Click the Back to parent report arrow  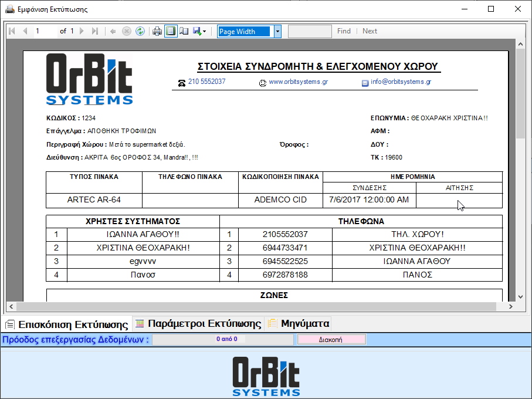pyautogui.click(x=113, y=32)
